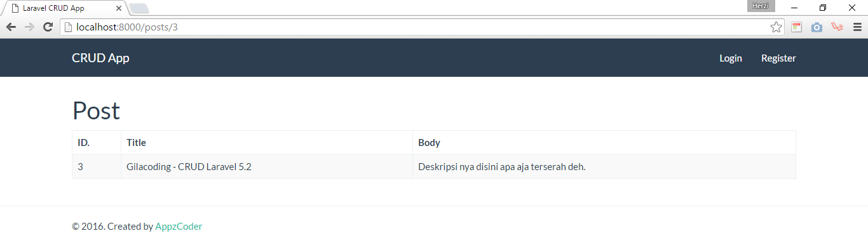Open the Register page from the navbar
The image size is (868, 245).
tap(778, 58)
